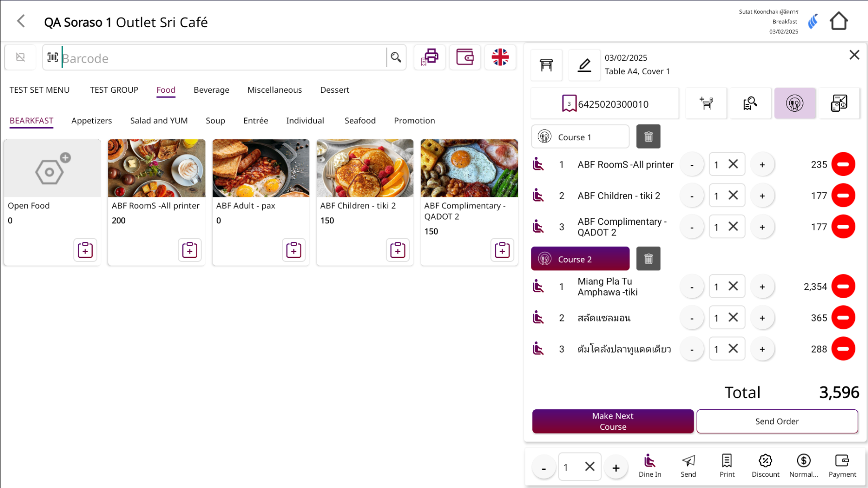This screenshot has height=488, width=868.
Task: Go to home screen via house icon
Action: click(x=838, y=21)
